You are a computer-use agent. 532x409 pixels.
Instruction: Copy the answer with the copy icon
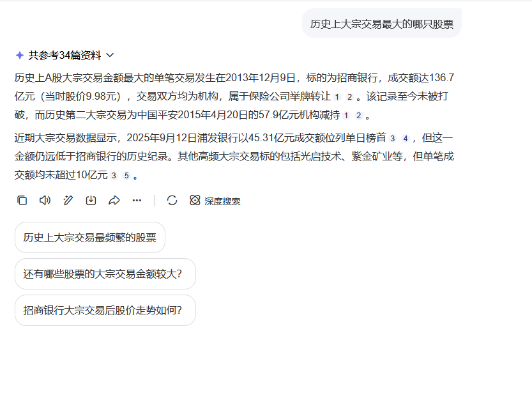click(x=22, y=200)
